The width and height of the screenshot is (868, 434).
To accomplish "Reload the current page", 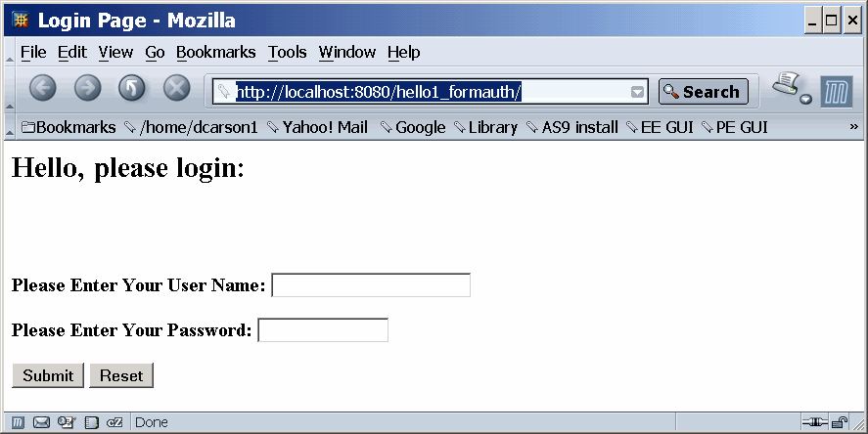I will click(x=132, y=89).
